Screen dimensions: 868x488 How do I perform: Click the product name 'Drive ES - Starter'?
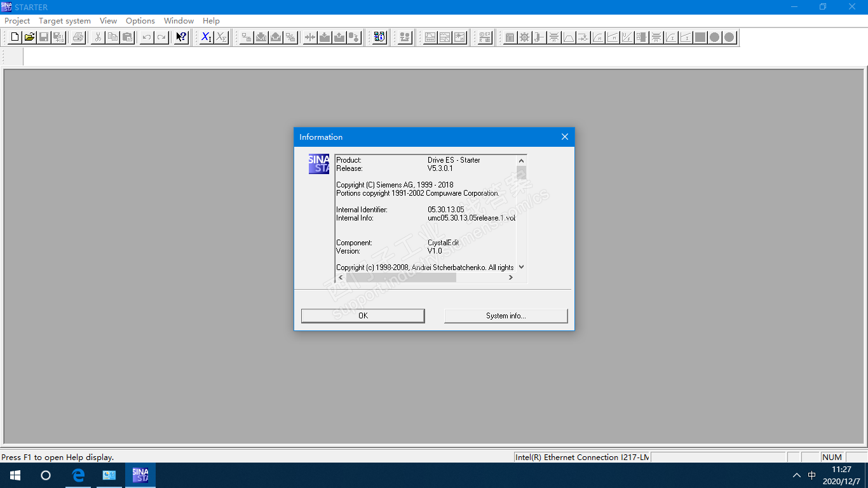tap(454, 160)
